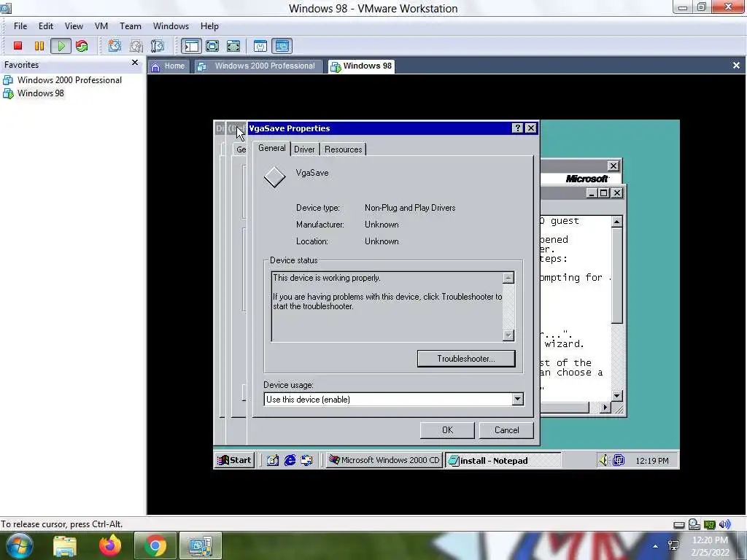747x560 pixels.
Task: Switch to the Home tab
Action: pos(169,66)
